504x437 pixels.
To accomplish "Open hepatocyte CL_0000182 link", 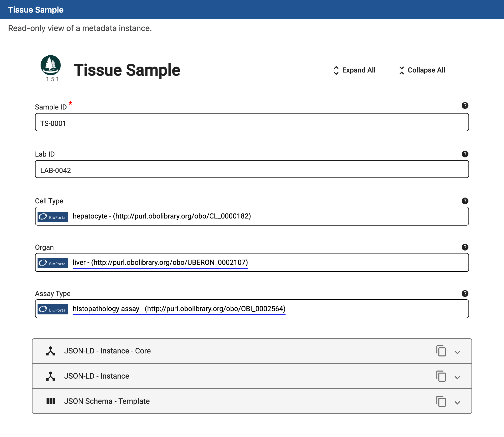I will point(162,216).
